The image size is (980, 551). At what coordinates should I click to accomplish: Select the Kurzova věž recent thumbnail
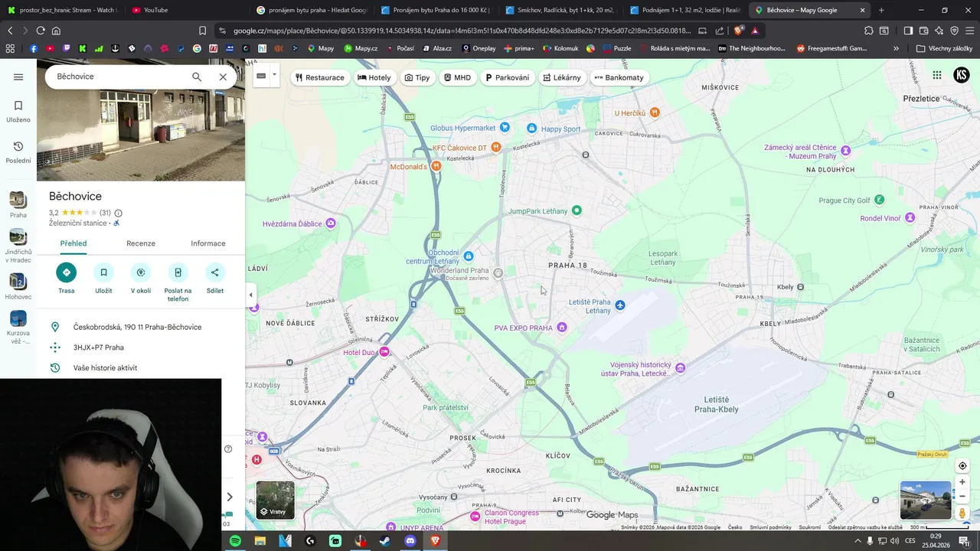coord(18,327)
